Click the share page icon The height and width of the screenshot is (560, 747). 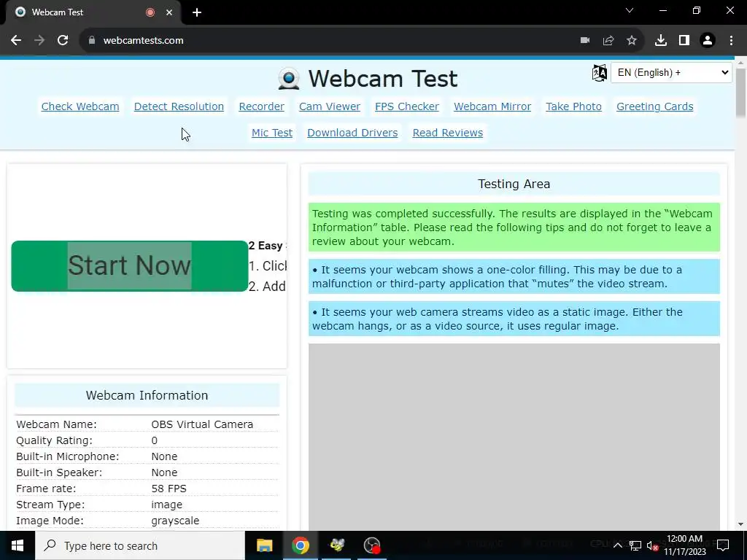click(x=608, y=41)
